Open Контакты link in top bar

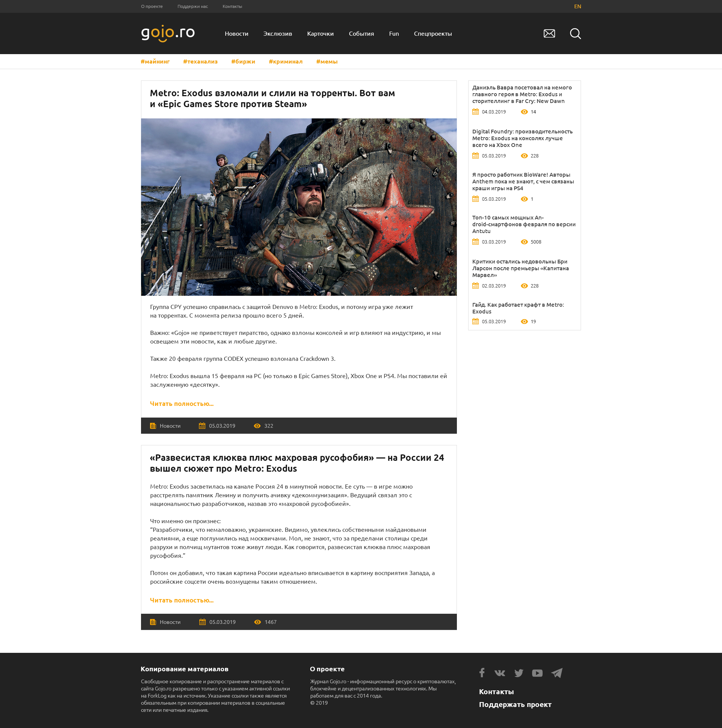coord(232,6)
